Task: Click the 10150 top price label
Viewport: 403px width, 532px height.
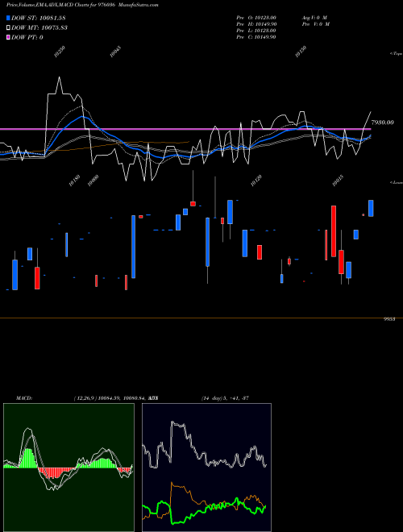Action: coord(301,52)
